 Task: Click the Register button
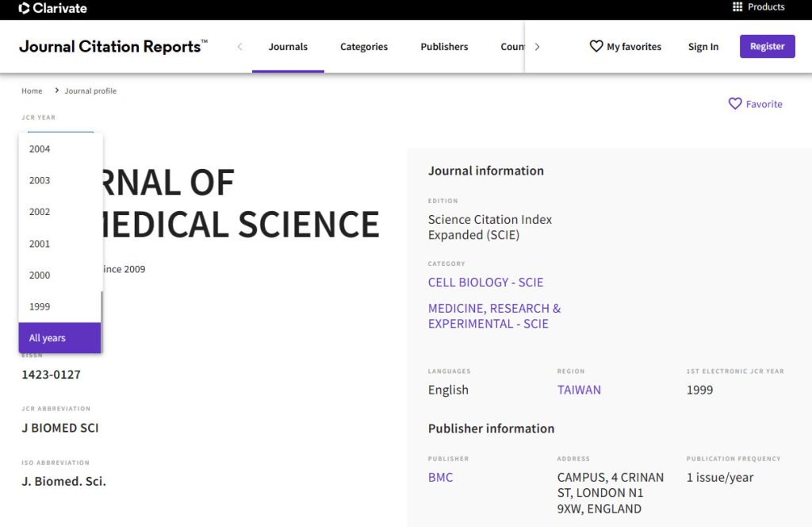coord(767,46)
